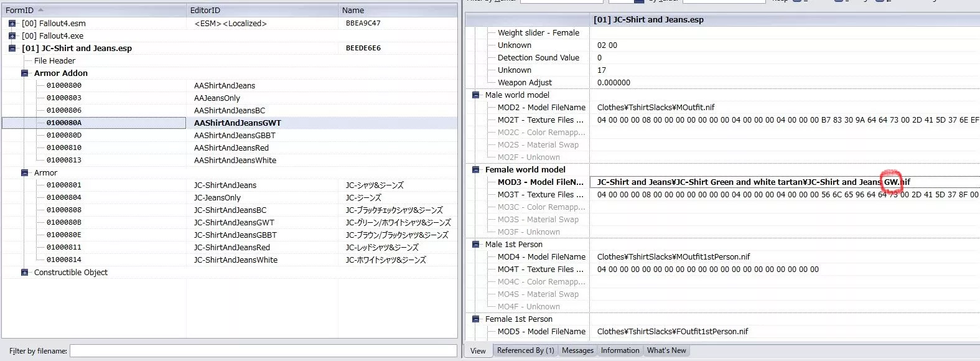Collapse the Male 1st Person section

pos(475,244)
